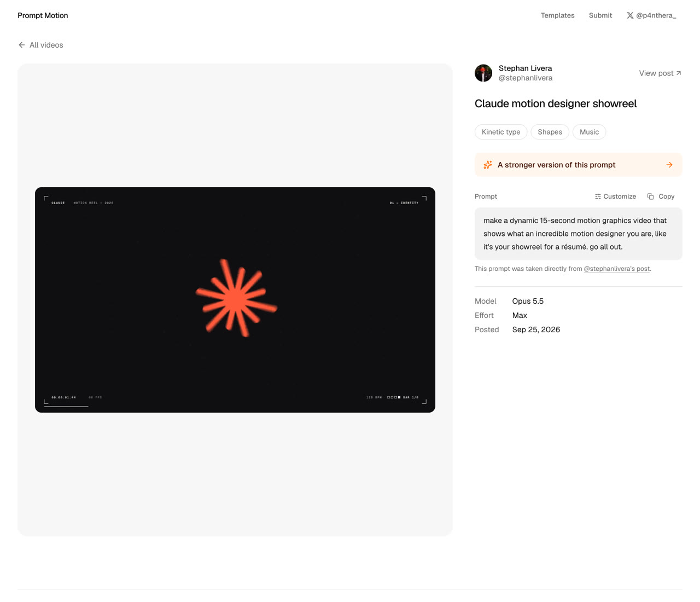Viewport: 700px width, 602px height.
Task: Click the @stephanlivera handle
Action: click(526, 78)
